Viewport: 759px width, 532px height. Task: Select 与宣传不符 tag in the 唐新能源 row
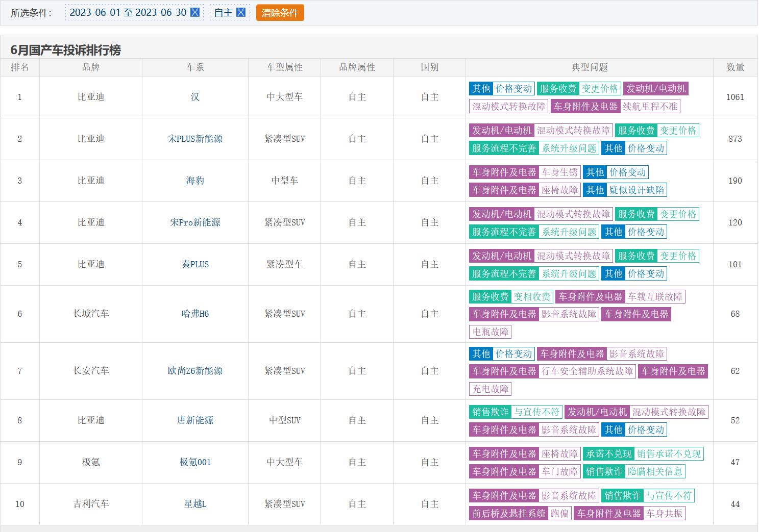pyautogui.click(x=536, y=412)
